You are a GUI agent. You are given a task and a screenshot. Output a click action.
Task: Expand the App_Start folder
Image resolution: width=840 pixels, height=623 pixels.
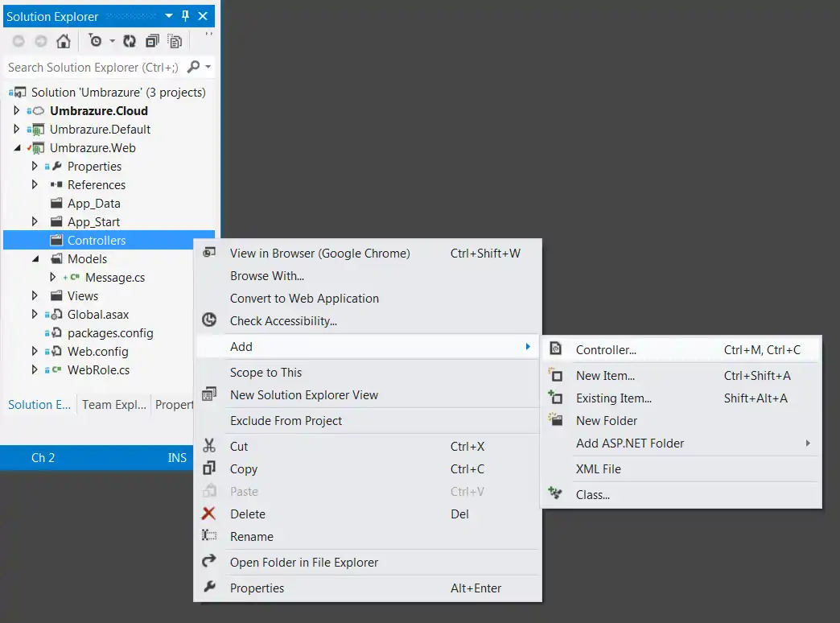click(35, 221)
